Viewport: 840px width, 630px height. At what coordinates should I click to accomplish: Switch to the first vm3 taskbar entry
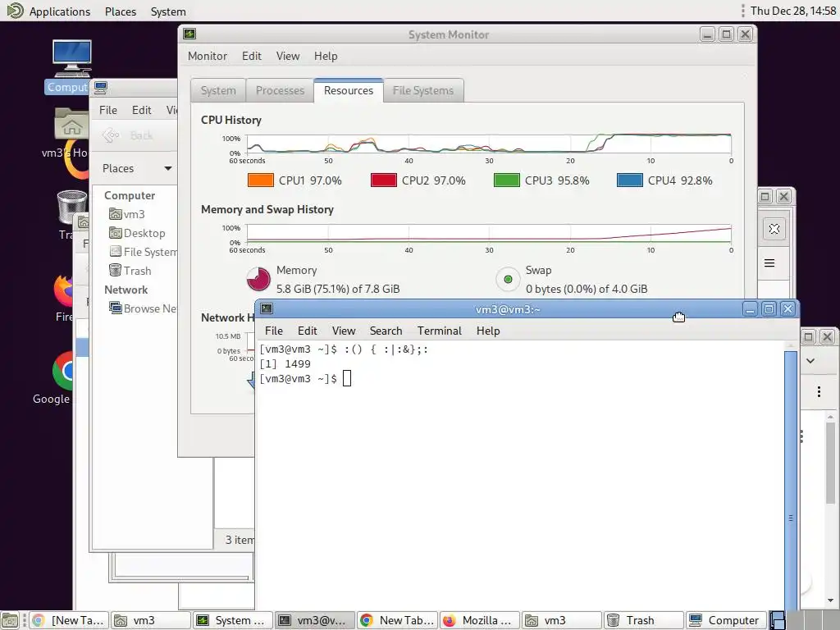[x=151, y=620]
